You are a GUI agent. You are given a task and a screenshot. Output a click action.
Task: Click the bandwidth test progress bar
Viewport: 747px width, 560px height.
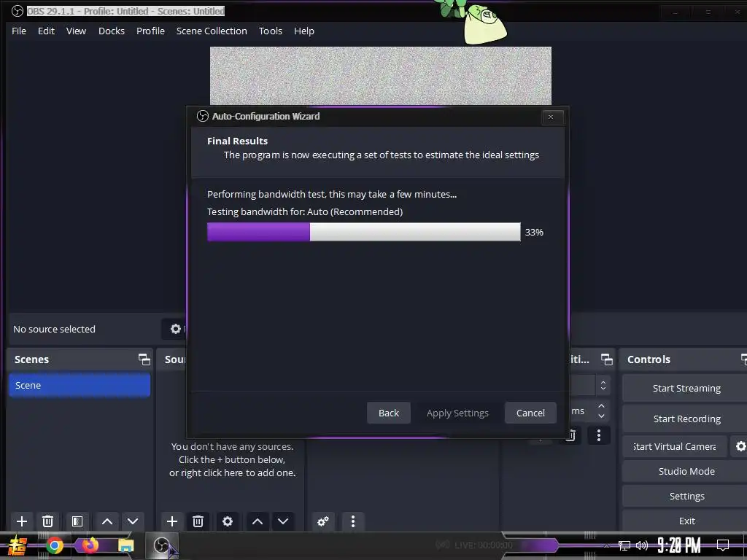364,232
